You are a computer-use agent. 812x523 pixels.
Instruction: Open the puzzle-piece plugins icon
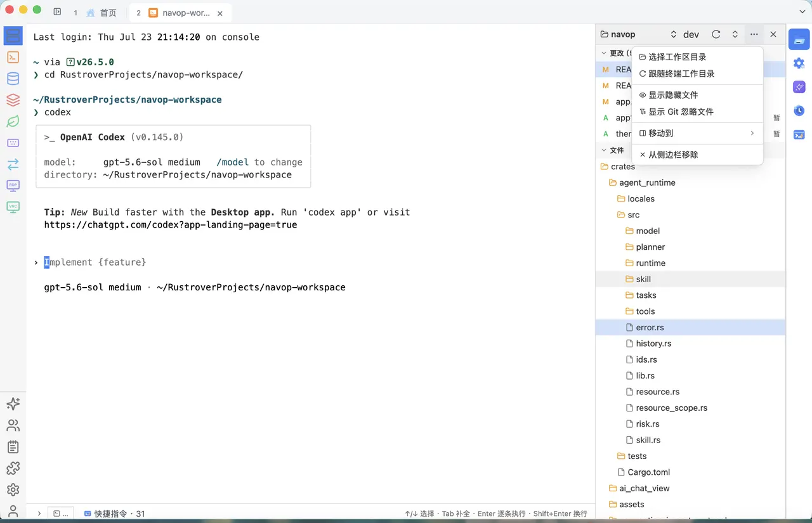(x=13, y=468)
